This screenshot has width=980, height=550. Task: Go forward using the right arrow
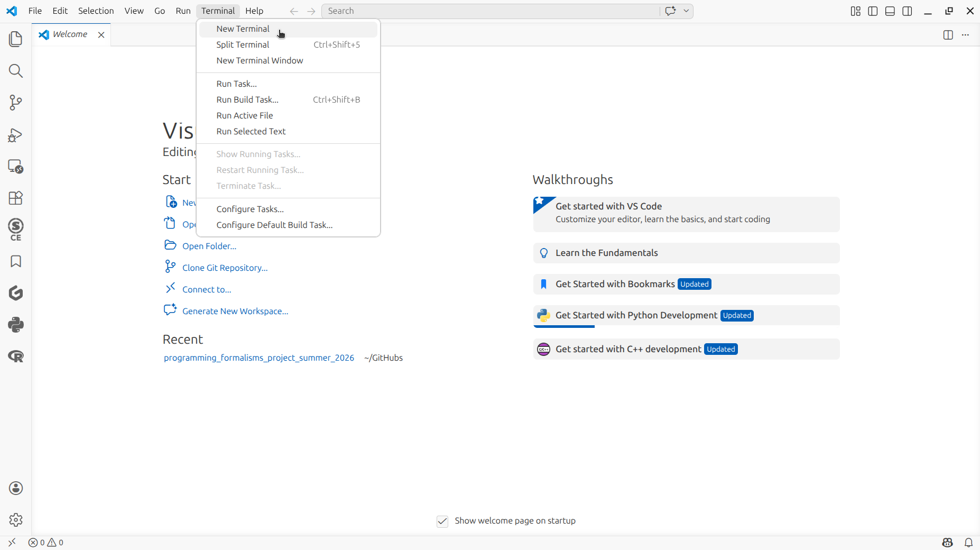(311, 11)
